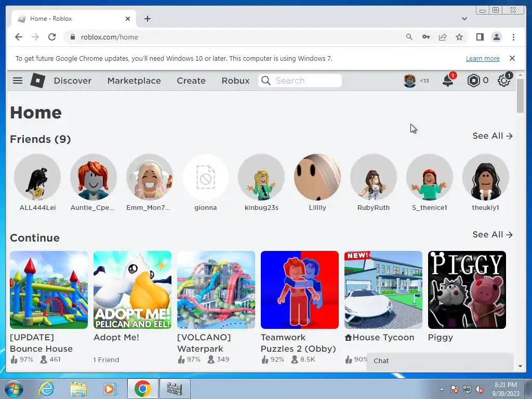
Task: Open friend theukly1's avatar
Action: click(486, 177)
